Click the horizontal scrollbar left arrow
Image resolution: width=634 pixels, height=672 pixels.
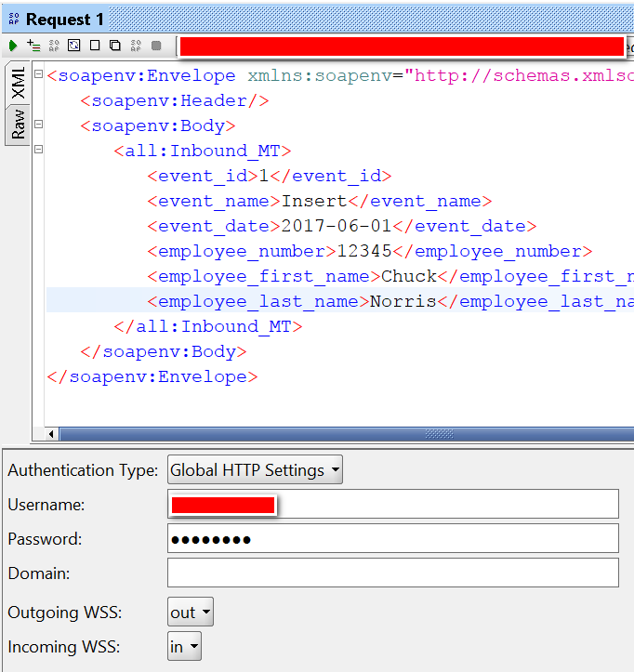click(x=51, y=434)
